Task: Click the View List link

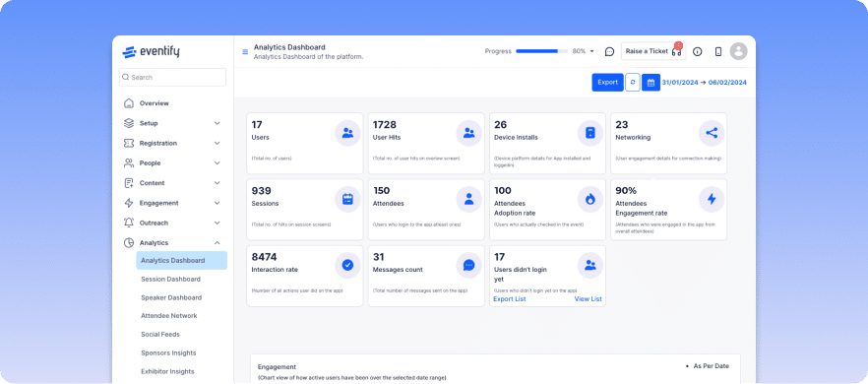Action: pyautogui.click(x=588, y=299)
